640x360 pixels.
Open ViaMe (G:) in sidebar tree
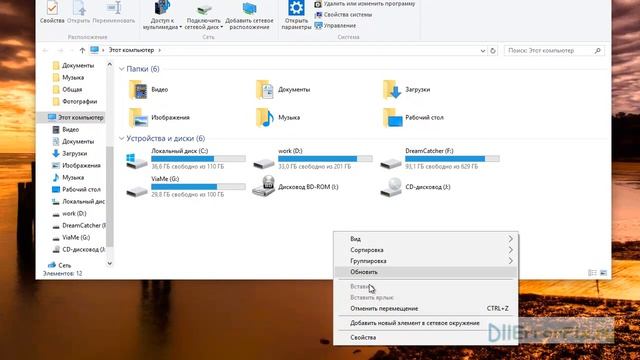point(71,238)
